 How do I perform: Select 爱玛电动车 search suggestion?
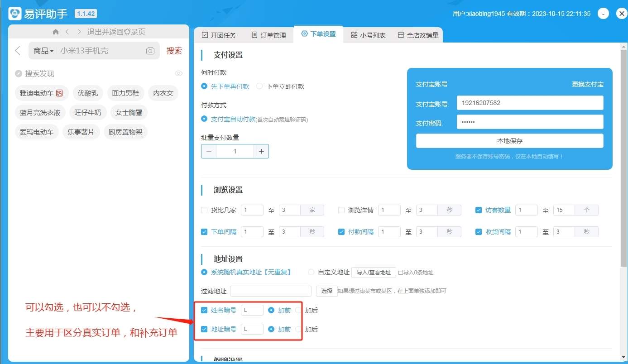(37, 132)
